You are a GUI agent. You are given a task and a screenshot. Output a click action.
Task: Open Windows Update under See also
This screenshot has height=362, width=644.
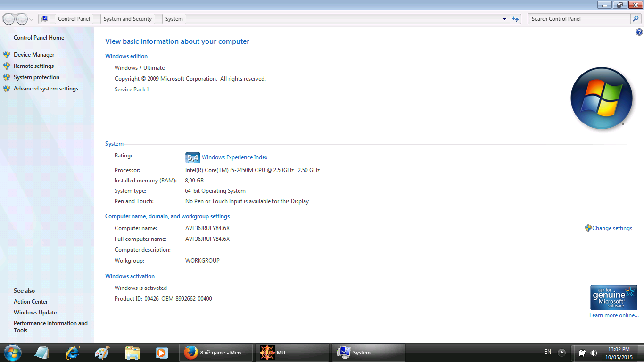[x=35, y=313]
